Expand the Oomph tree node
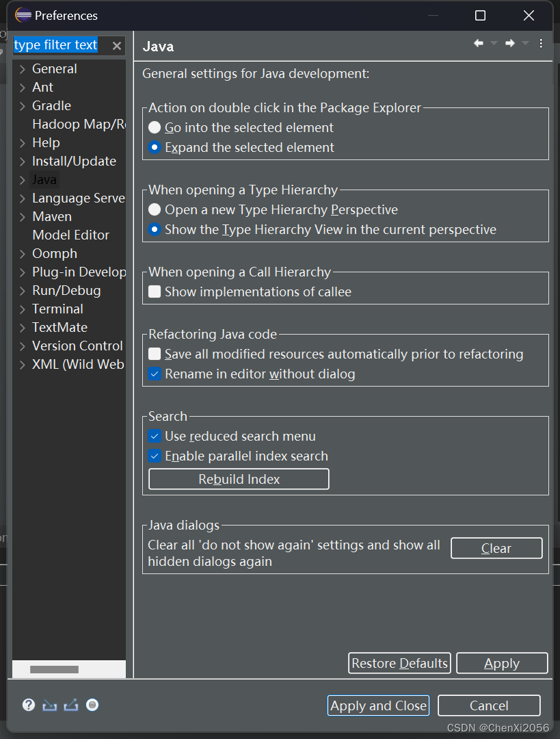This screenshot has width=560, height=739. (x=22, y=254)
